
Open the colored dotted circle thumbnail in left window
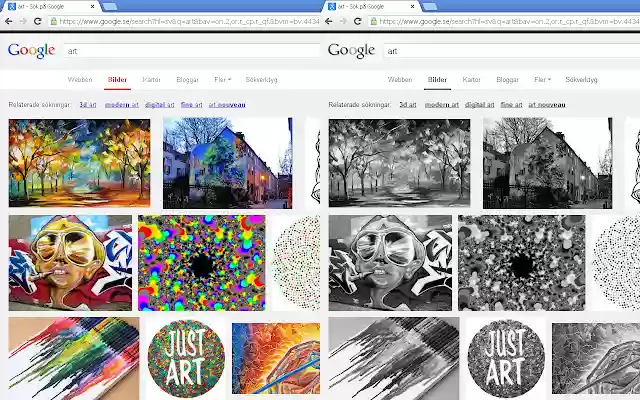(x=297, y=263)
